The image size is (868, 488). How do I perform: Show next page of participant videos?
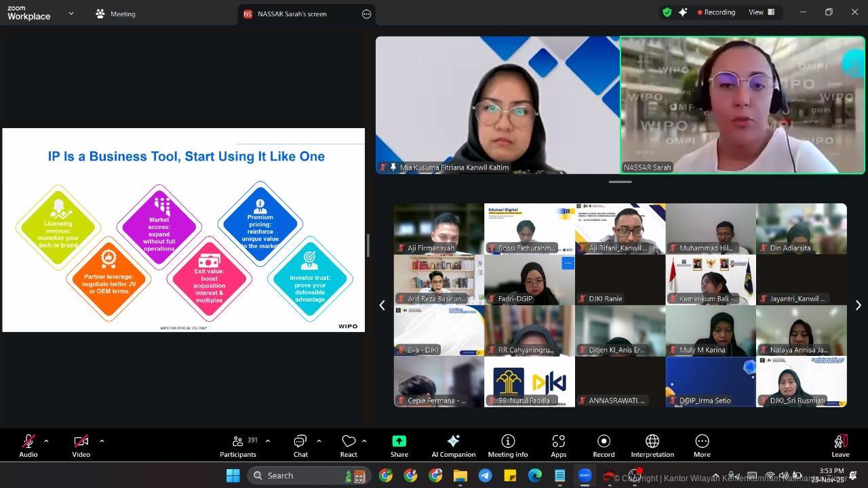[858, 306]
